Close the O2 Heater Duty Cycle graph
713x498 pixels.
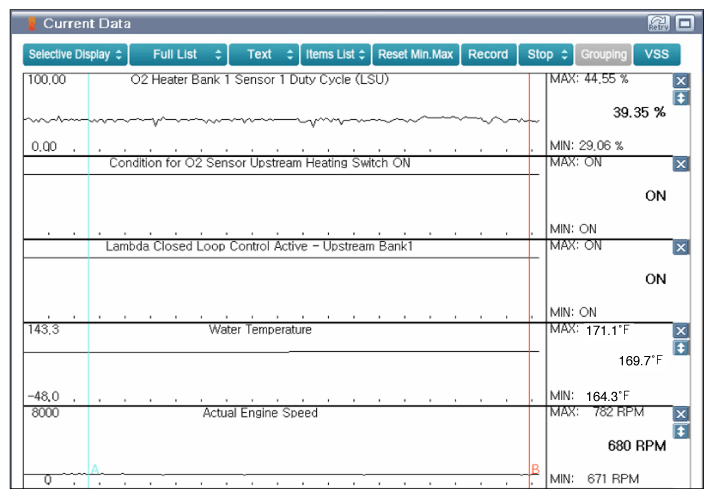[x=681, y=81]
